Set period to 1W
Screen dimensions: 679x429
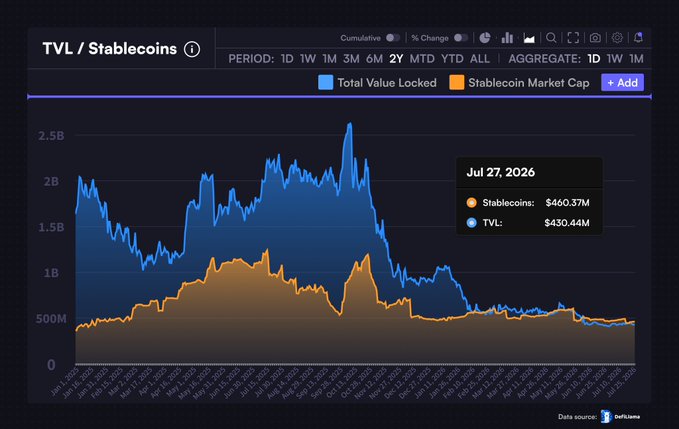tap(307, 59)
